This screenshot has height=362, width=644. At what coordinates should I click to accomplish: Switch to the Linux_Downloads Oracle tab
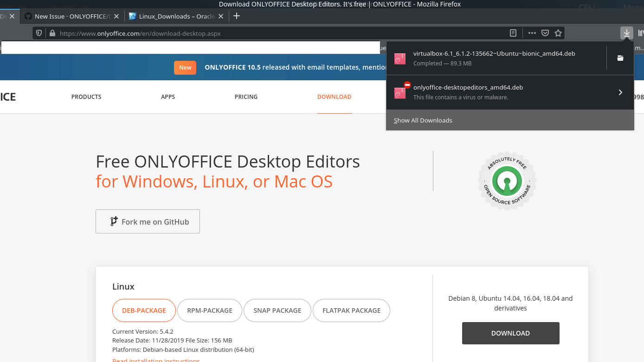click(x=176, y=16)
